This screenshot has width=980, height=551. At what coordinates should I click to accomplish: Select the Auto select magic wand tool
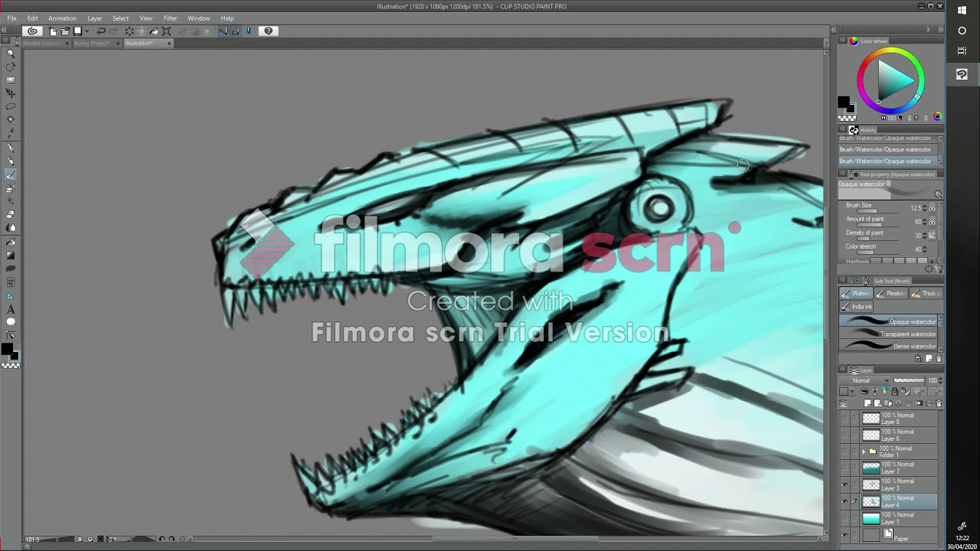click(x=11, y=119)
